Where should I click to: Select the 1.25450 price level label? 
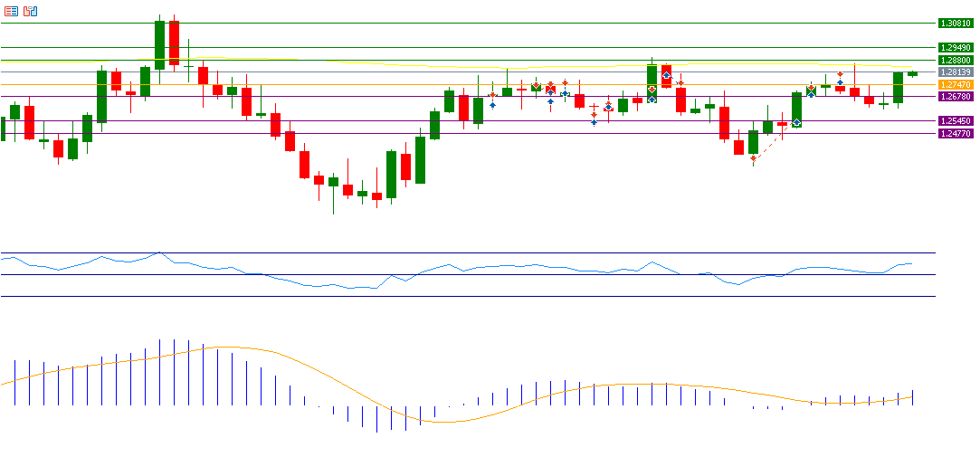tap(955, 120)
